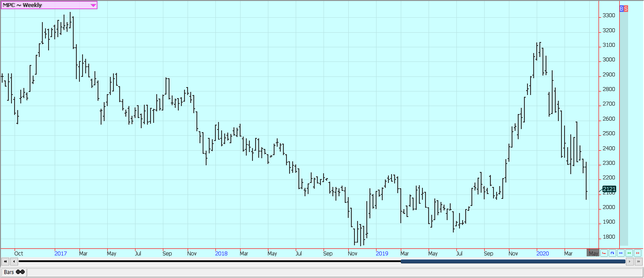The image size is (644, 278).
Task: Click the 2020 year label on time axis
Action: pos(542,254)
